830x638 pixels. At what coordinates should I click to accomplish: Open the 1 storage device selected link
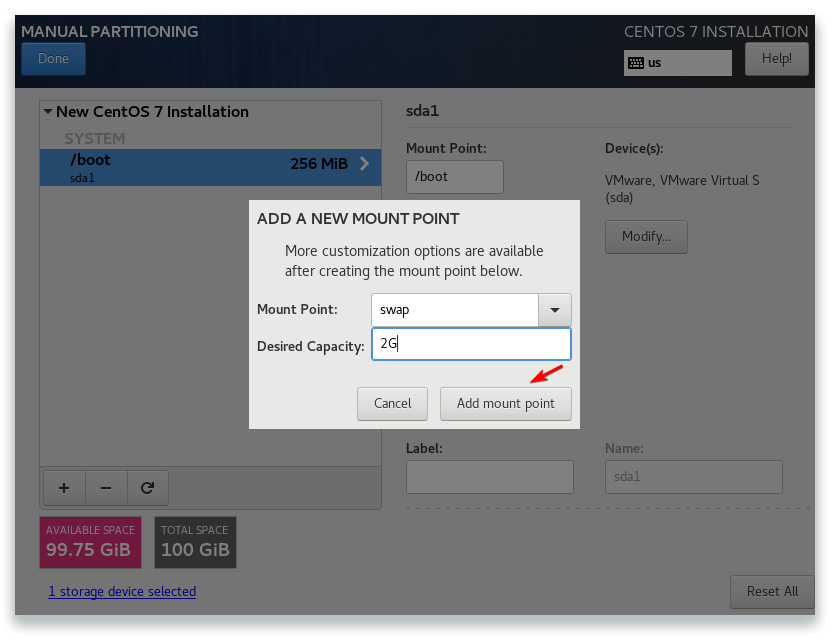coord(122,591)
